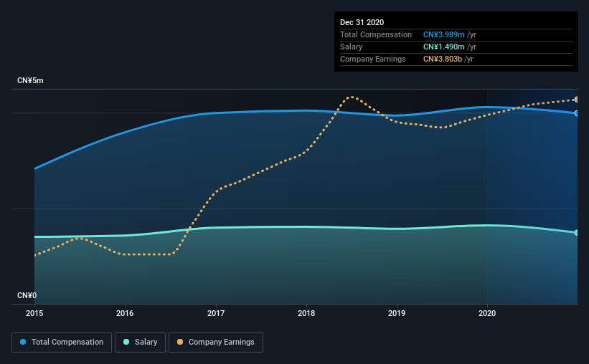
Task: Select the 2018 x-axis label
Action: (x=306, y=313)
